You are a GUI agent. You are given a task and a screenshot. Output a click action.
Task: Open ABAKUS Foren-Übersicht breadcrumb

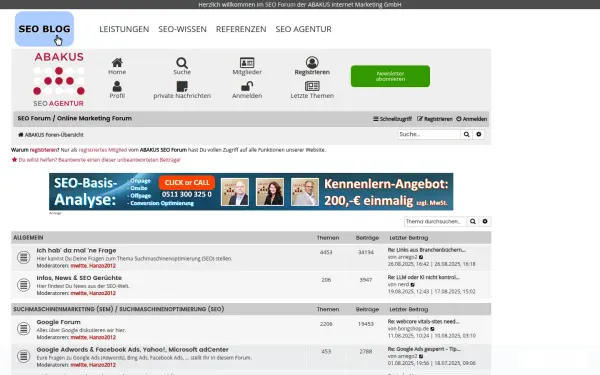tap(51, 135)
